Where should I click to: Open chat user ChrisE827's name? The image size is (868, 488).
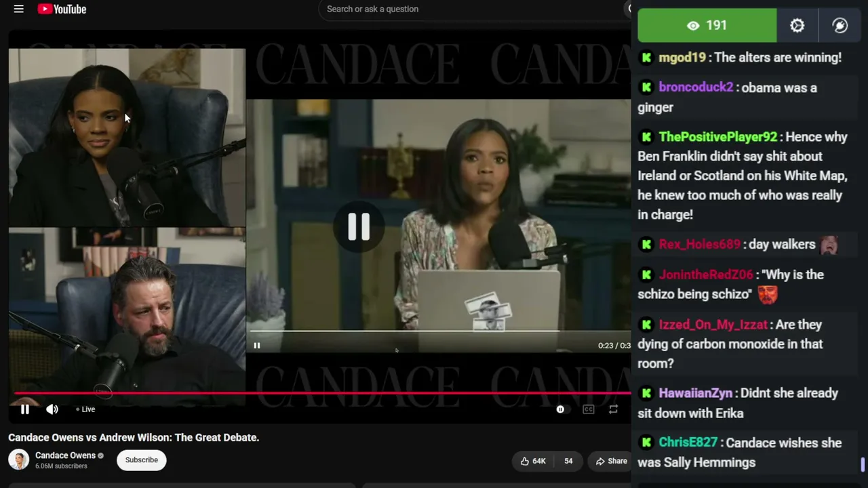688,443
